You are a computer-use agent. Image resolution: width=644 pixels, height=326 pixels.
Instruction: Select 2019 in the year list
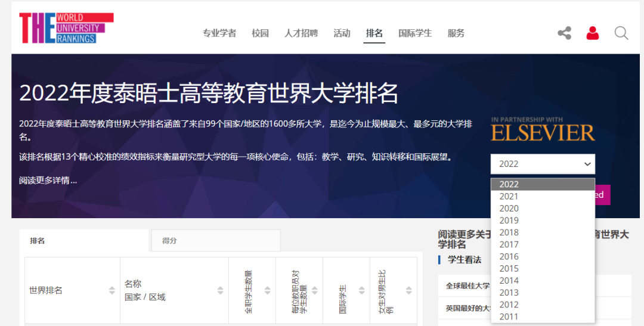coord(543,221)
